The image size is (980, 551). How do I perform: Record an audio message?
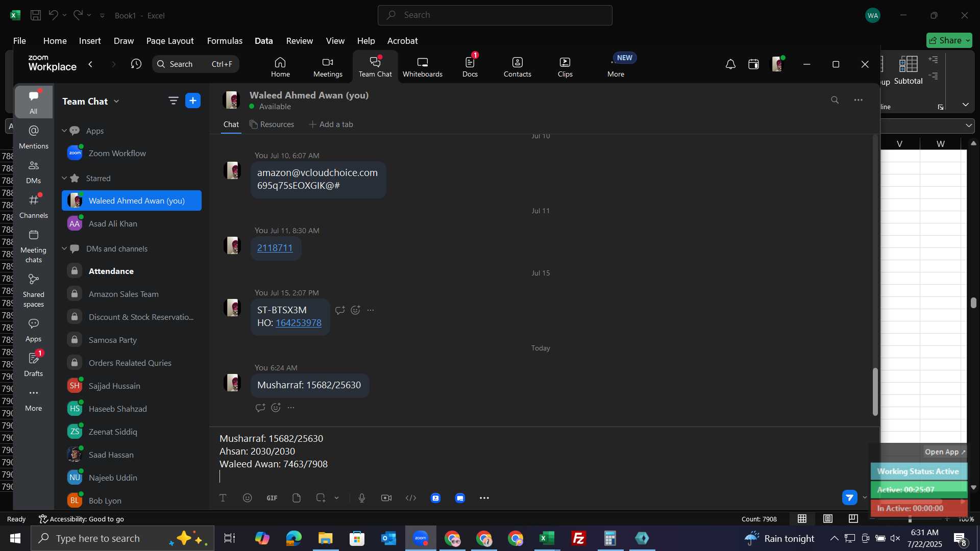(x=362, y=498)
